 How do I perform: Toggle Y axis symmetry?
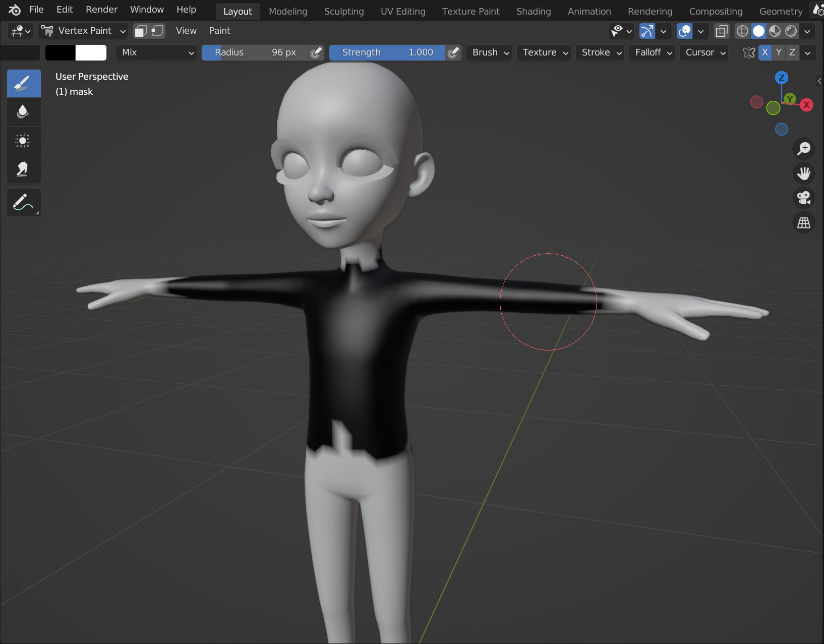[x=779, y=52]
